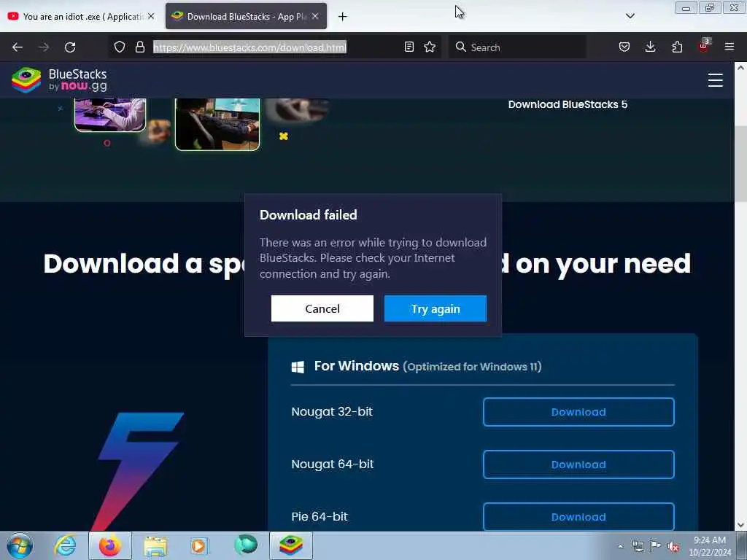
Task: Click the scrollbar up arrow
Action: tap(741, 68)
